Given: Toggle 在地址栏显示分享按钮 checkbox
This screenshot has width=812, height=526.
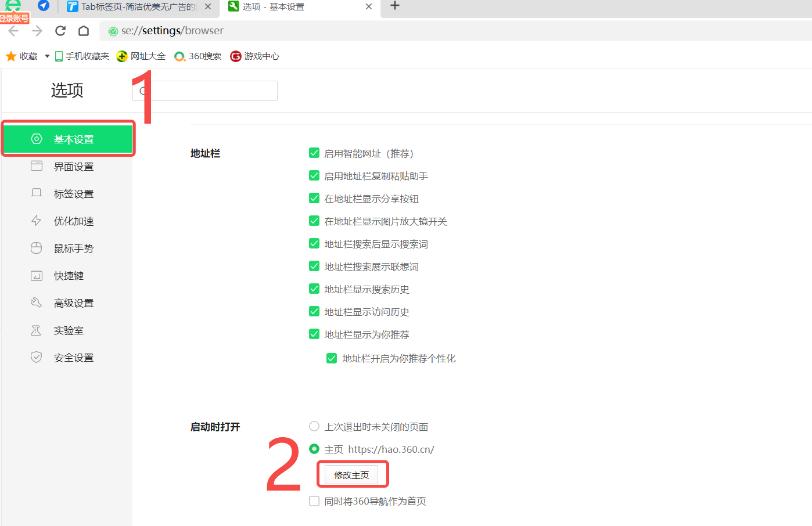Looking at the screenshot, I should click(x=314, y=199).
